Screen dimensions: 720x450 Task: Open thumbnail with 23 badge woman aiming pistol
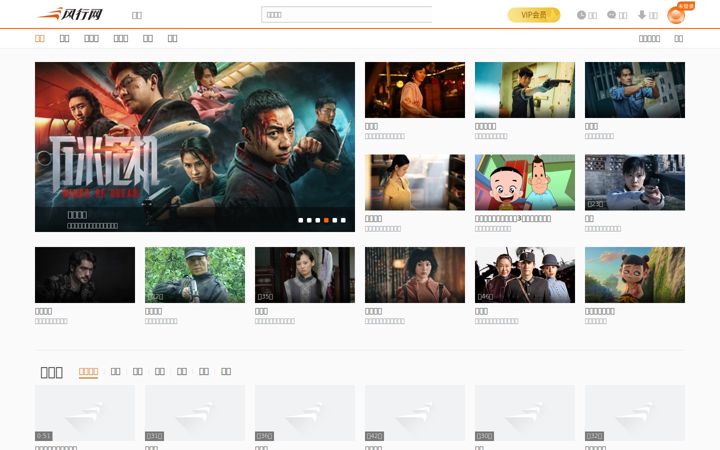click(635, 182)
